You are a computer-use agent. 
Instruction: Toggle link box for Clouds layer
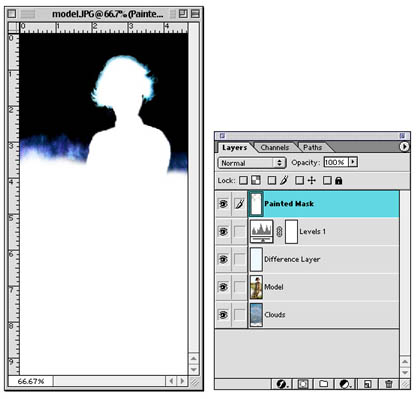[239, 314]
